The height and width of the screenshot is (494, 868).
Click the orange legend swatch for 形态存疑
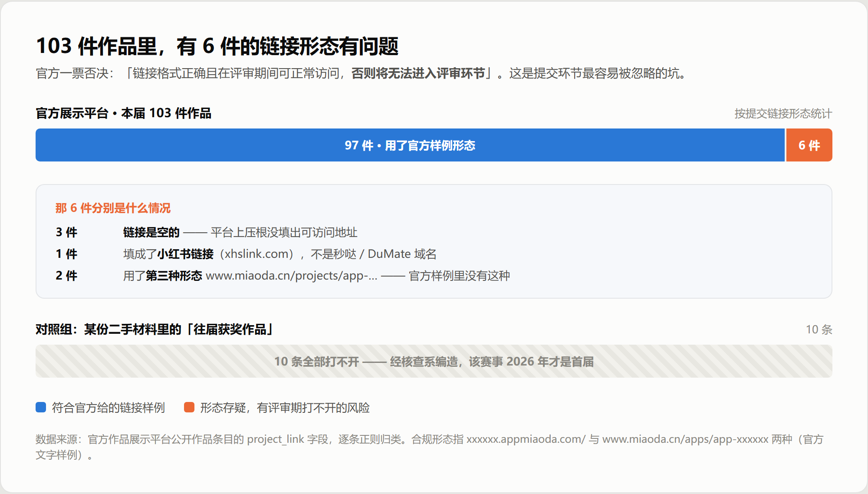click(189, 407)
